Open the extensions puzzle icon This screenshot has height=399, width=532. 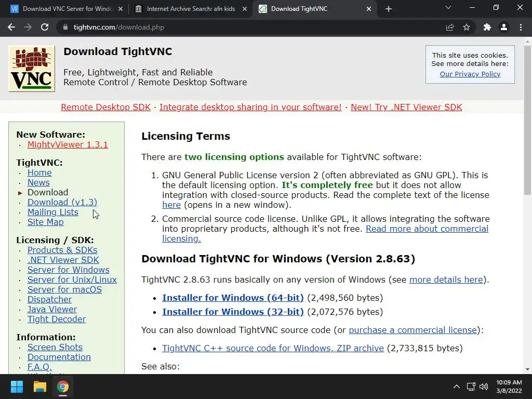[x=487, y=27]
